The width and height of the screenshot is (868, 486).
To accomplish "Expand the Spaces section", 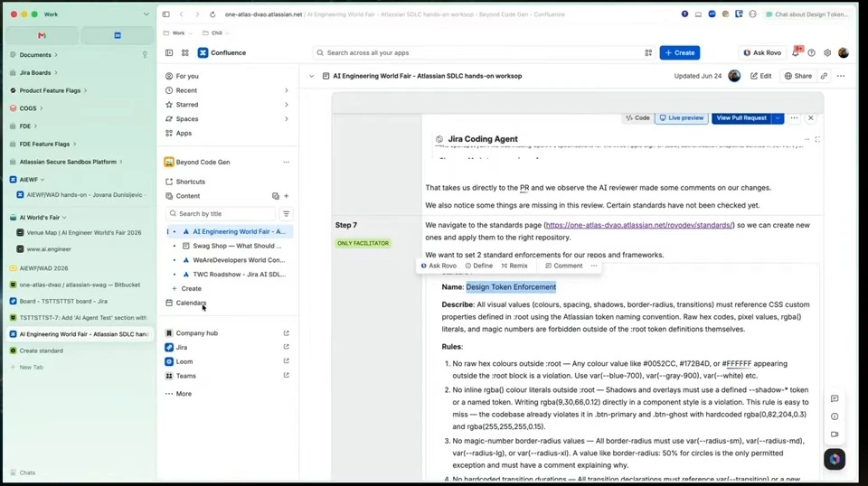I will click(287, 119).
